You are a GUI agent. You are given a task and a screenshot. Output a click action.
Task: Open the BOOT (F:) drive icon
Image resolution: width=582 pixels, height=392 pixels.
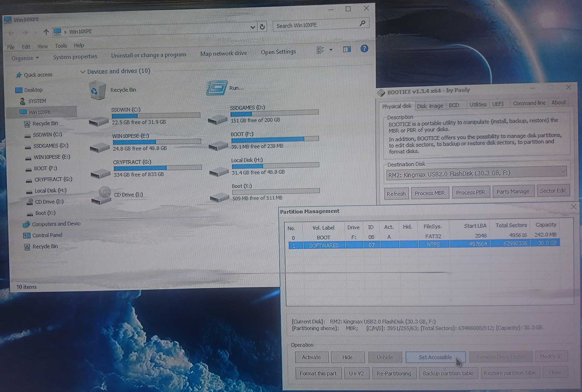(218, 146)
